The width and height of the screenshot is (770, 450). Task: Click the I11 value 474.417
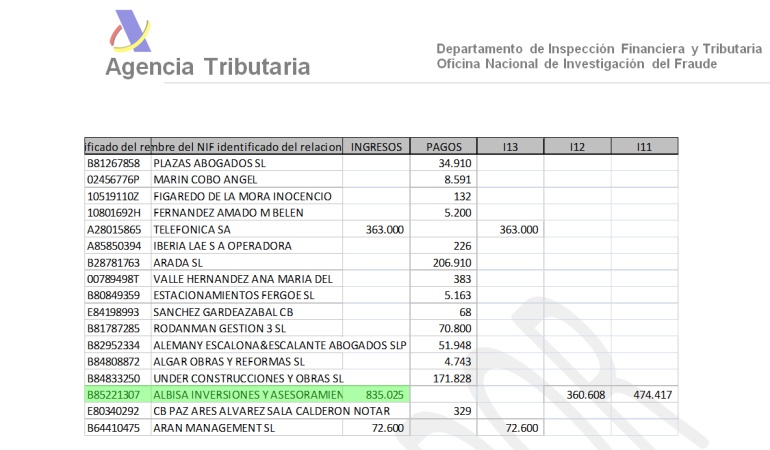pyautogui.click(x=653, y=394)
